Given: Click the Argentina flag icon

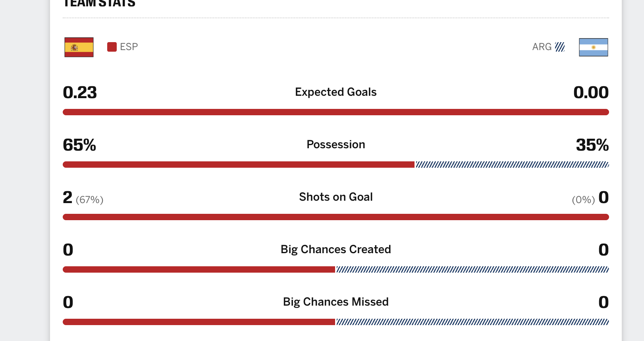Looking at the screenshot, I should (x=594, y=47).
